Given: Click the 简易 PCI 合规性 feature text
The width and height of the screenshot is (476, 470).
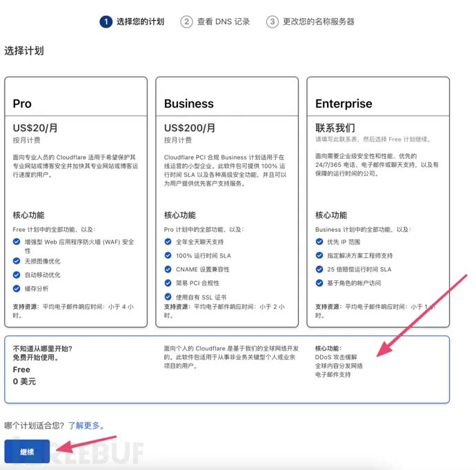Looking at the screenshot, I should pyautogui.click(x=197, y=283).
